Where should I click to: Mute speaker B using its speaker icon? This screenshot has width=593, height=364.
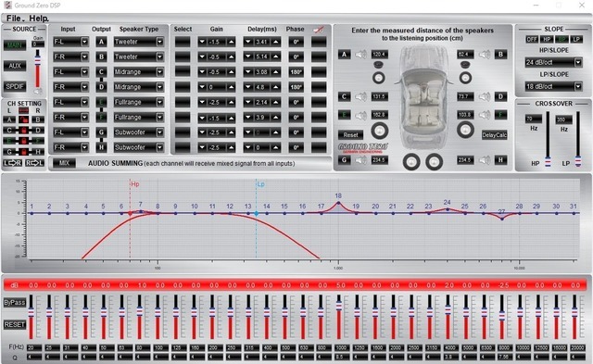click(x=485, y=55)
